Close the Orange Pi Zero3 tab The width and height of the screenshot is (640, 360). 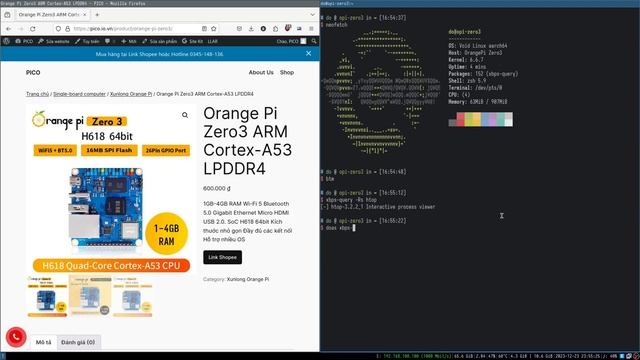coord(84,15)
